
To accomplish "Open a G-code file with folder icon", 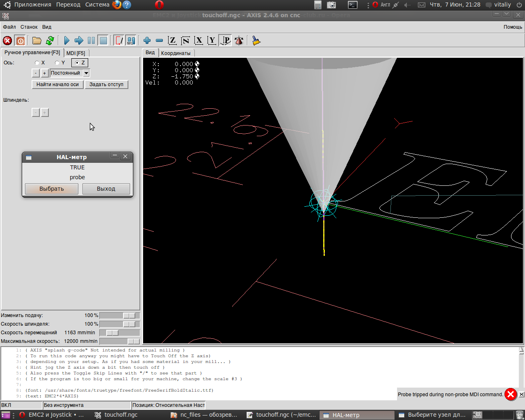I will pyautogui.click(x=37, y=41).
